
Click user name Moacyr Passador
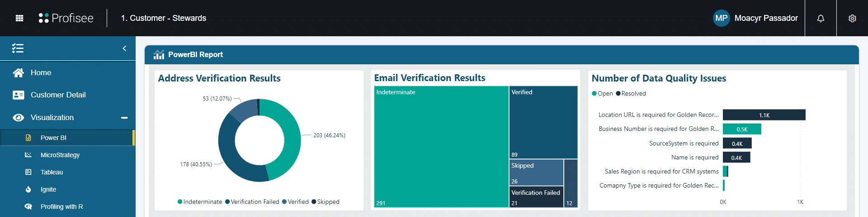766,18
